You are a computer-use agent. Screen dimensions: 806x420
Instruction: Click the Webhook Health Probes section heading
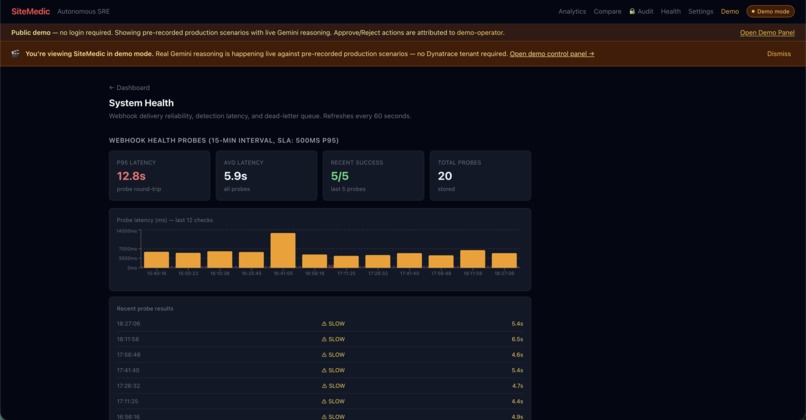[224, 140]
